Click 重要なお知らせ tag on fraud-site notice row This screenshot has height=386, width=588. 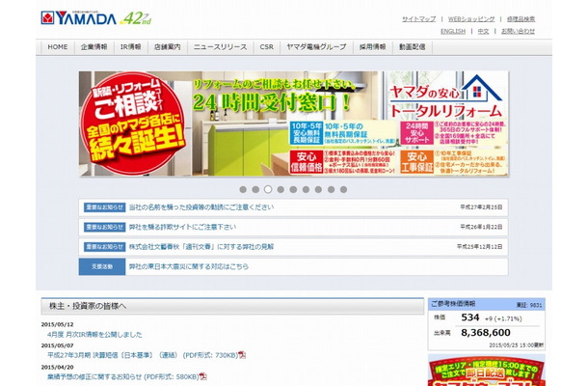(105, 227)
